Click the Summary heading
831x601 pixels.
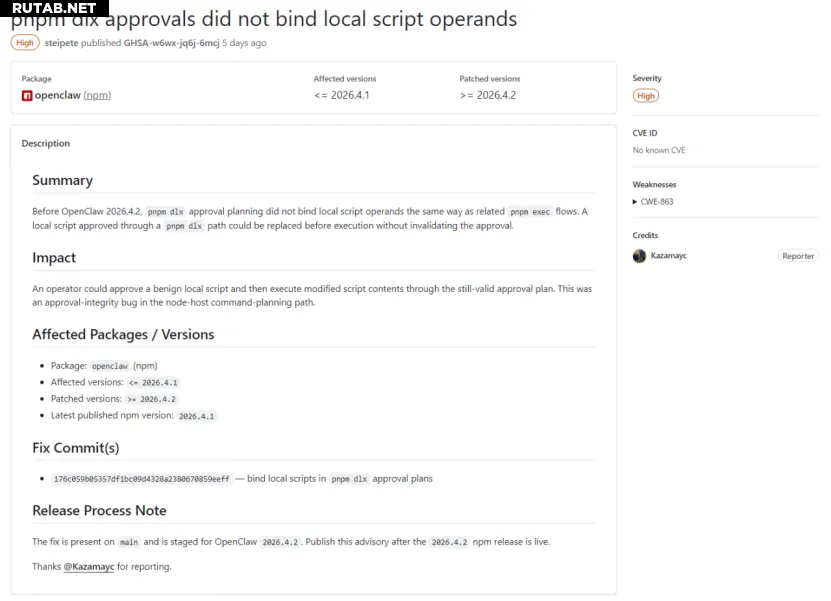pos(62,181)
